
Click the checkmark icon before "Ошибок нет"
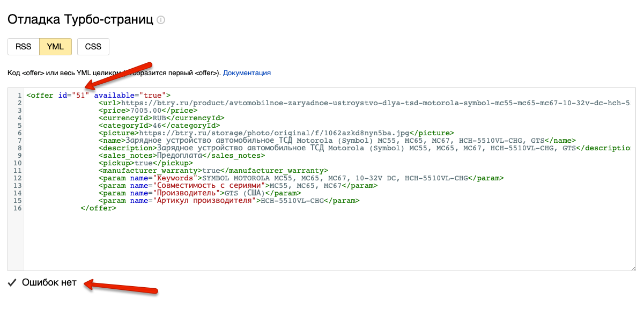pyautogui.click(x=12, y=283)
